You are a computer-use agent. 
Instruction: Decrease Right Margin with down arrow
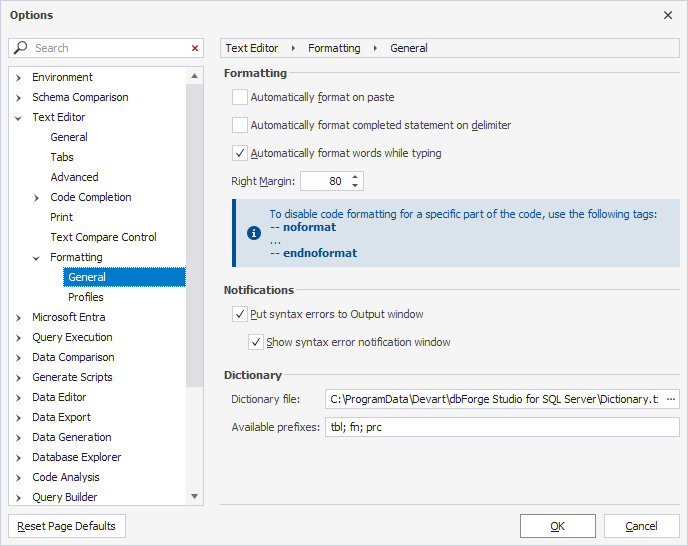click(355, 186)
